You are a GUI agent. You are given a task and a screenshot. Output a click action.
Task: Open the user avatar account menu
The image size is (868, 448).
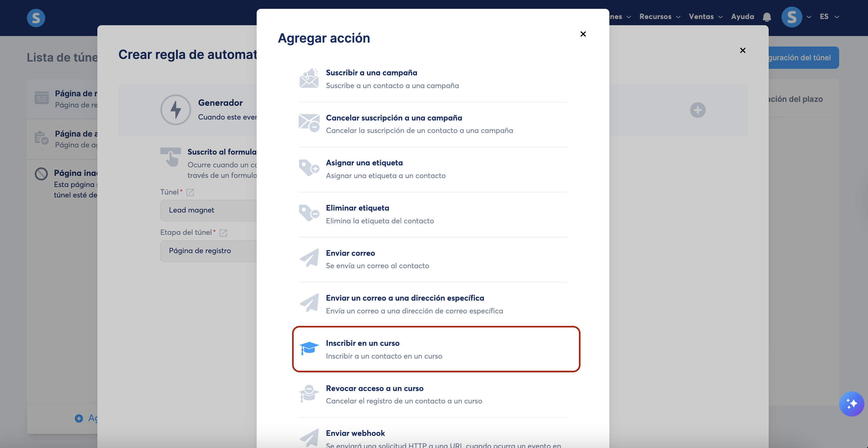[792, 17]
